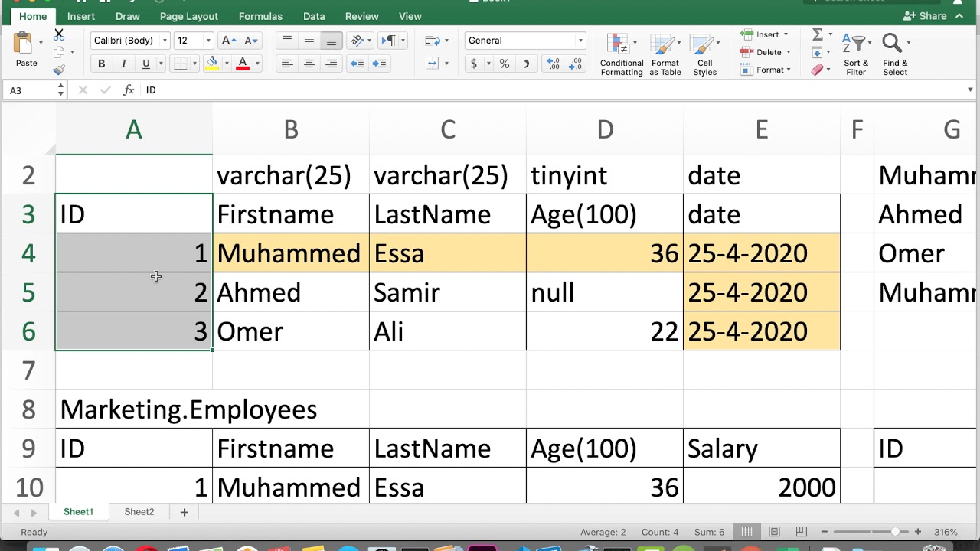
Task: Select column D header
Action: 605,130
